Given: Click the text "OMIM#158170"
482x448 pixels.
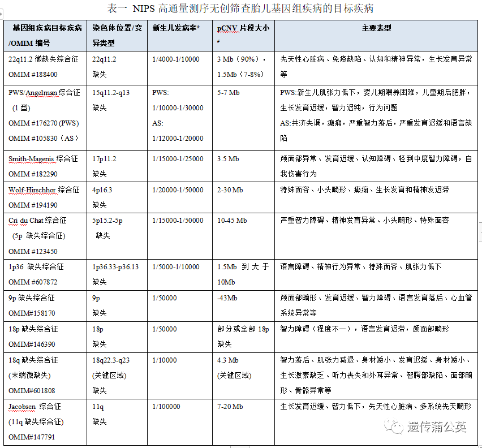Looking at the screenshot, I should click(32, 313).
